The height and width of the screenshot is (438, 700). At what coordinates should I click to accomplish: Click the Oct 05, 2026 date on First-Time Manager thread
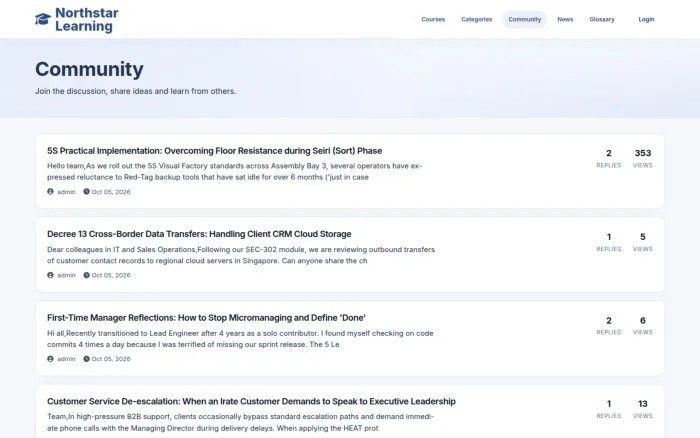111,359
